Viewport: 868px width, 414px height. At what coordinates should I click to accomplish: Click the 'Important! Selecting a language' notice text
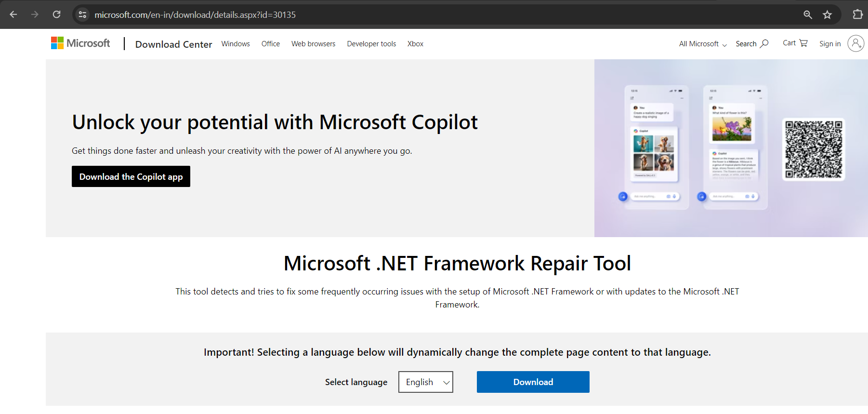(457, 352)
